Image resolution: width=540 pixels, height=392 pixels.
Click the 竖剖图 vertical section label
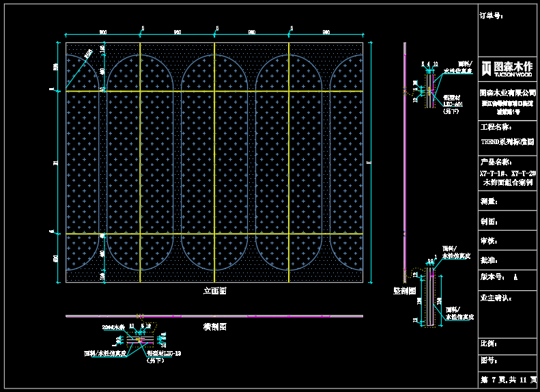click(x=404, y=290)
